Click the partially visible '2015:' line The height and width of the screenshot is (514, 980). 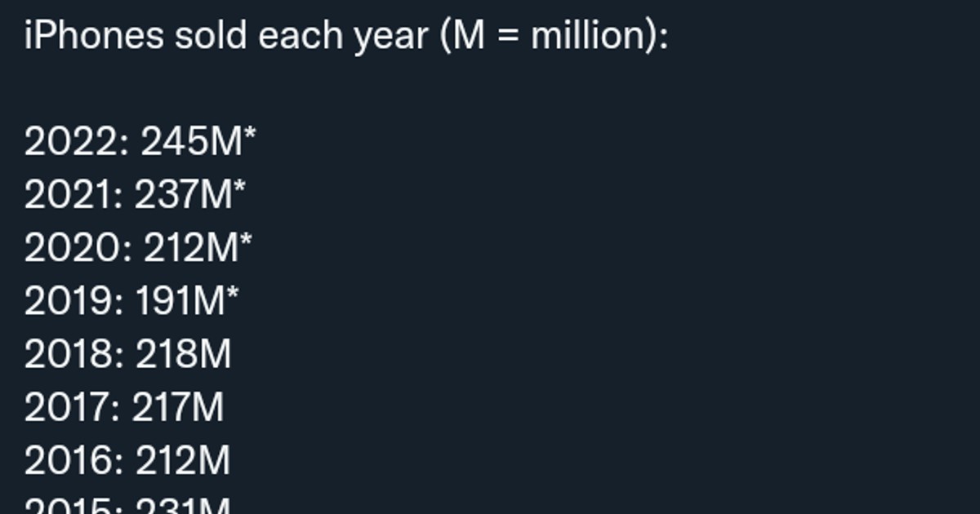click(128, 506)
